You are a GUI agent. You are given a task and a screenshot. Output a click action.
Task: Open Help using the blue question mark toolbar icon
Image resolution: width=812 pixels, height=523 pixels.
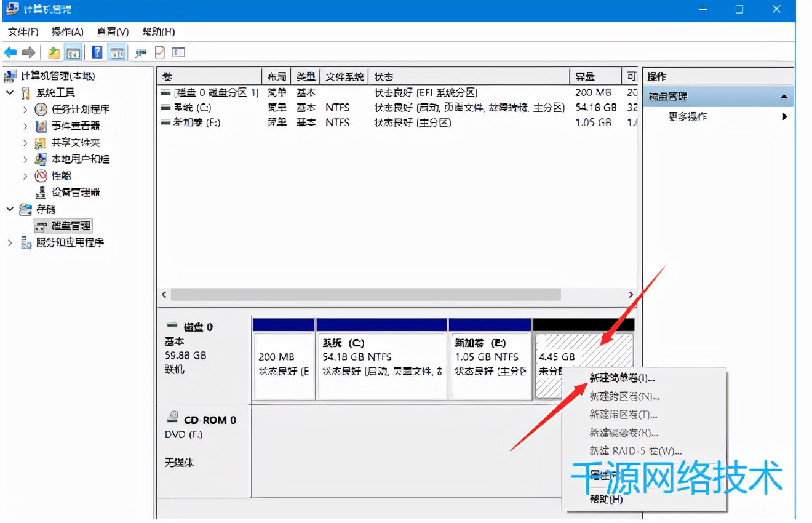(97, 52)
